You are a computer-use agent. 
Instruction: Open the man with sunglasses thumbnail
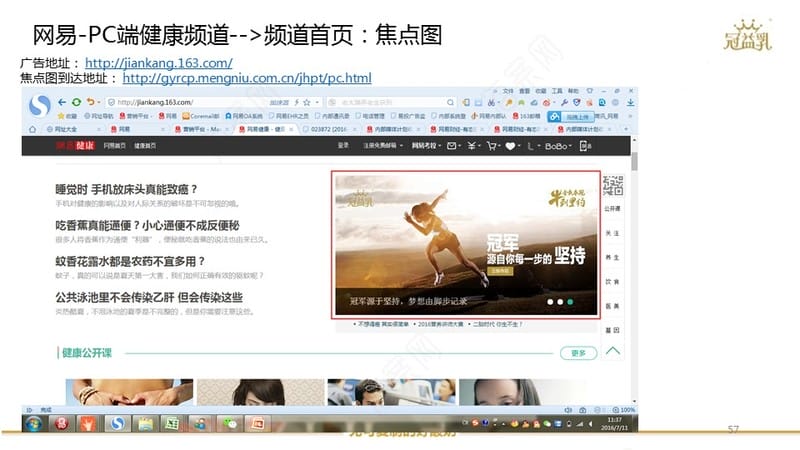(392, 392)
